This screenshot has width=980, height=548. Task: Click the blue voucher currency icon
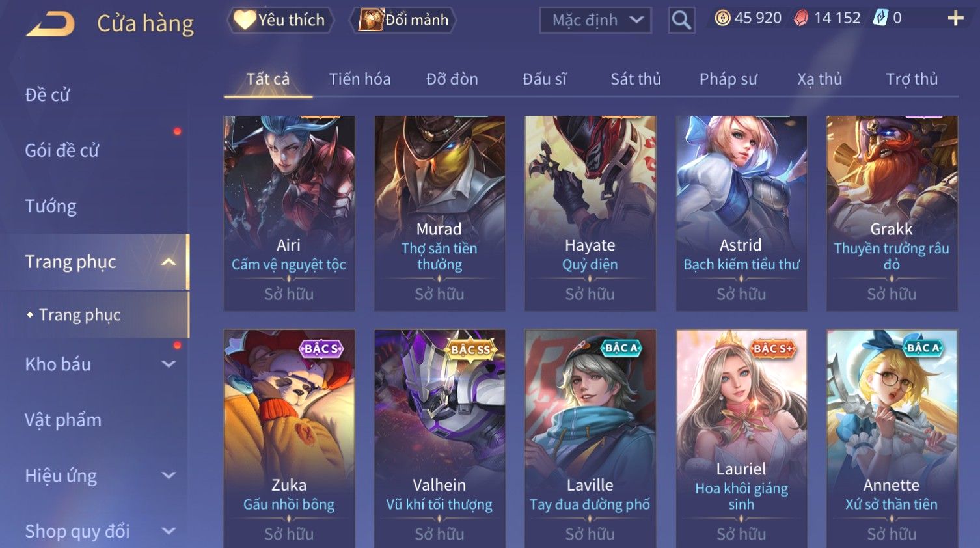880,18
